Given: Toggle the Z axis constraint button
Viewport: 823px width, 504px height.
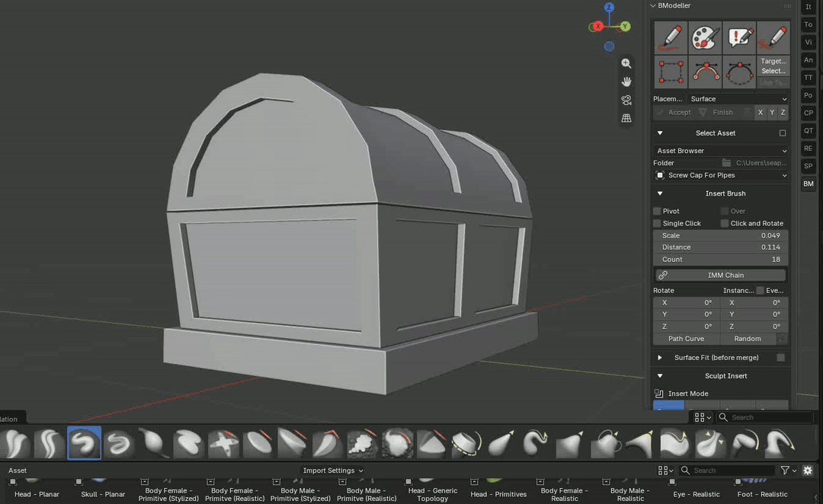Looking at the screenshot, I should [783, 112].
